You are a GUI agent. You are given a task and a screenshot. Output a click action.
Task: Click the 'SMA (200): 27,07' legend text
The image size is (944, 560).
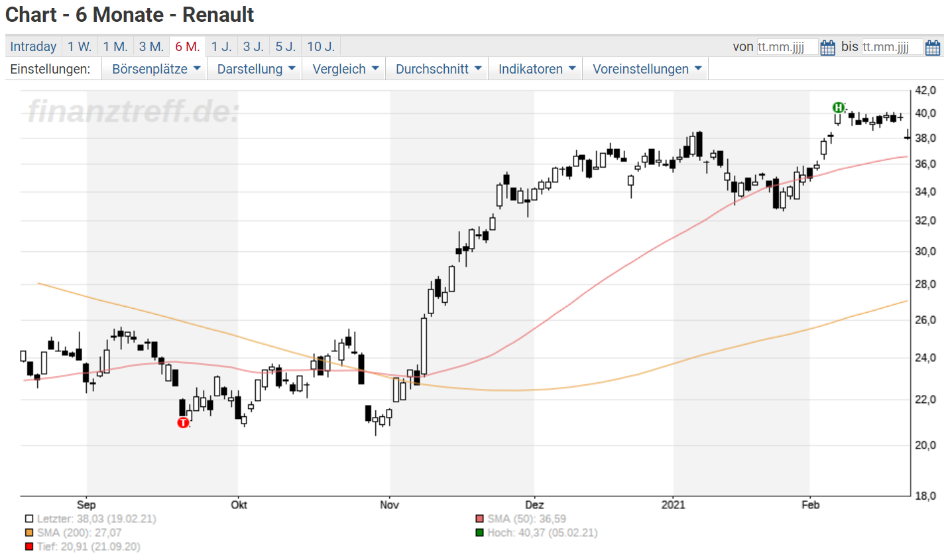coord(80,533)
